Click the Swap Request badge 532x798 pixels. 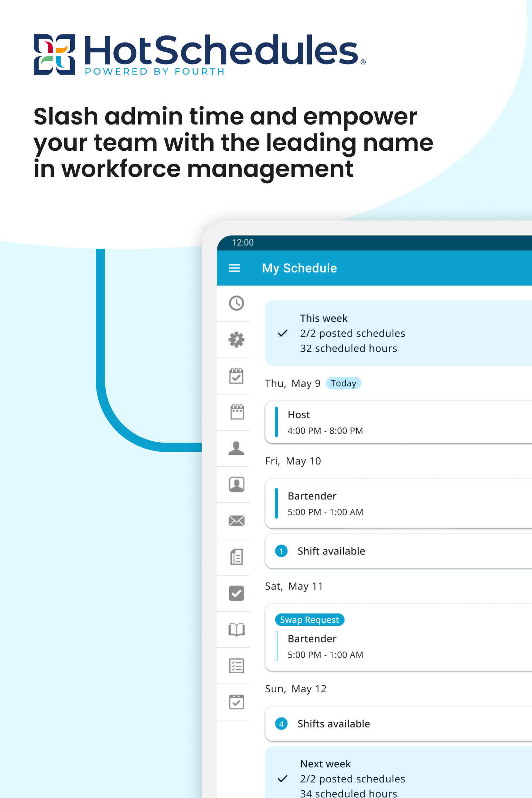click(x=310, y=620)
